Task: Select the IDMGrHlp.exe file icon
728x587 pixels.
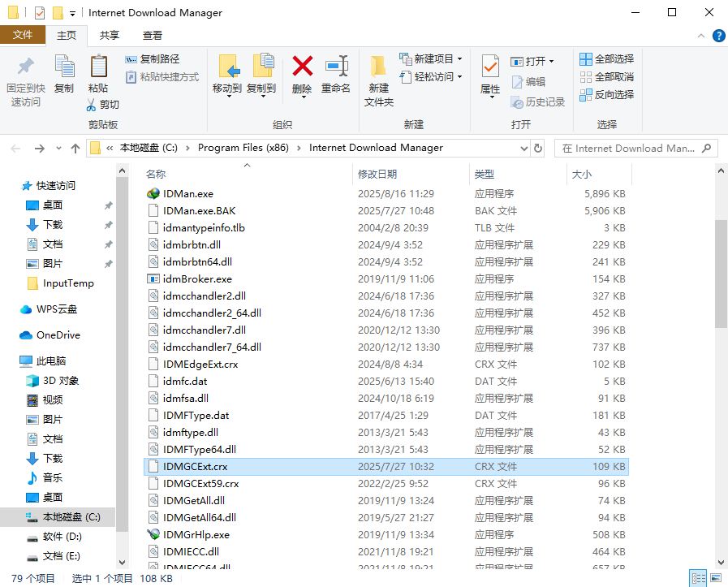Action: [153, 534]
